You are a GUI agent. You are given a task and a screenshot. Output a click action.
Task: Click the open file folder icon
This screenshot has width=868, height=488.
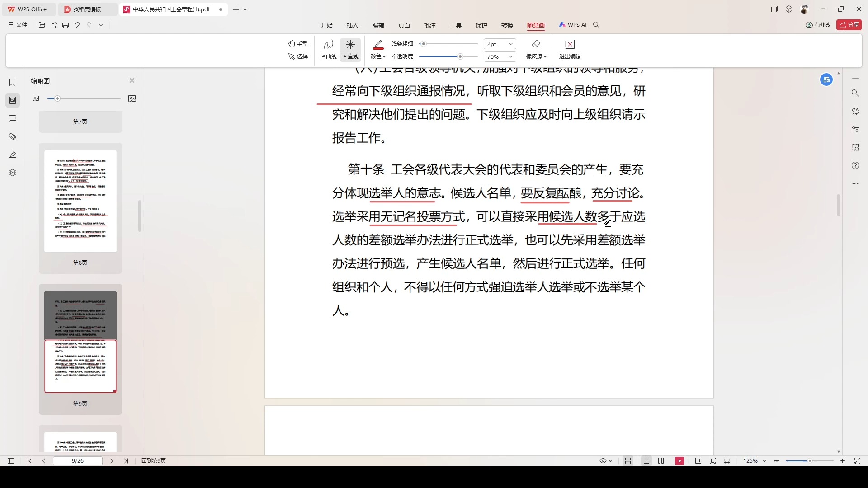click(x=42, y=25)
